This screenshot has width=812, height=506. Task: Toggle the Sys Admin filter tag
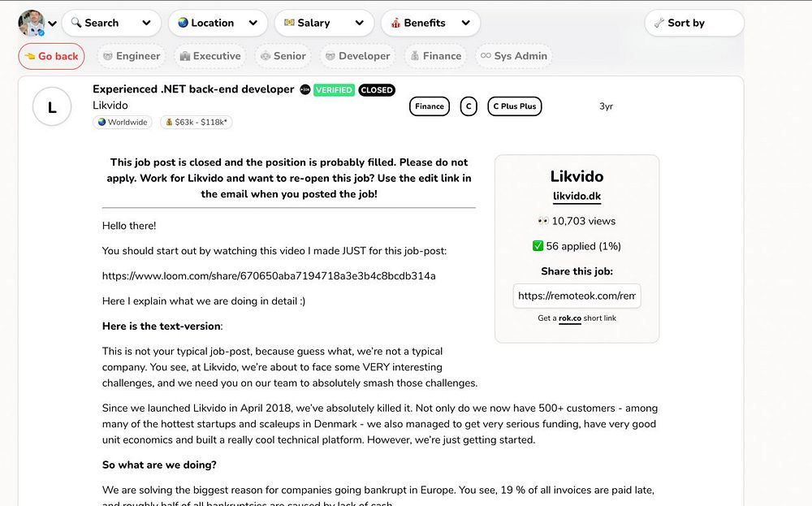point(513,56)
